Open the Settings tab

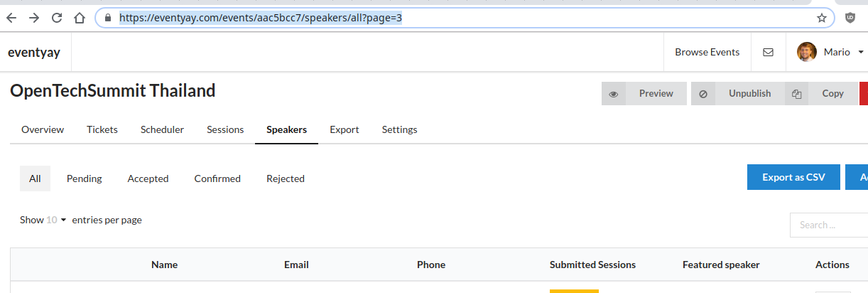pyautogui.click(x=400, y=129)
